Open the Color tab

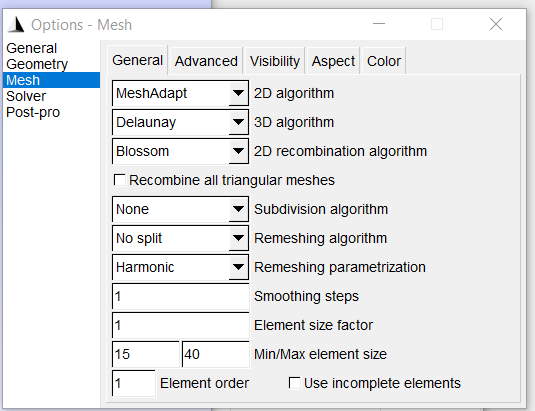point(384,61)
